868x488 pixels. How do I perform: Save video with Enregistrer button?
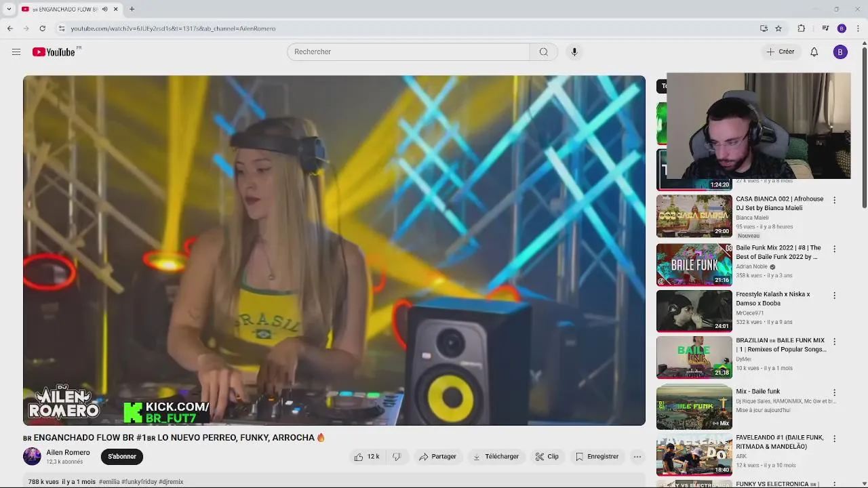click(597, 457)
